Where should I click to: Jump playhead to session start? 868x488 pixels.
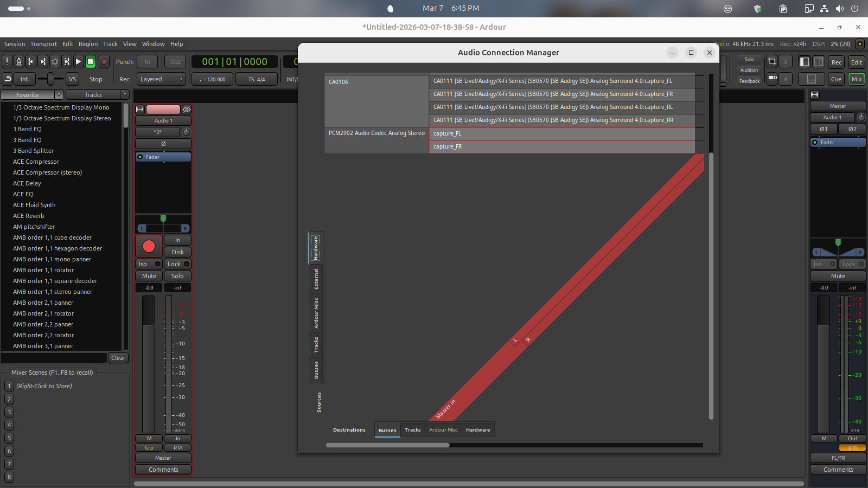[31, 62]
